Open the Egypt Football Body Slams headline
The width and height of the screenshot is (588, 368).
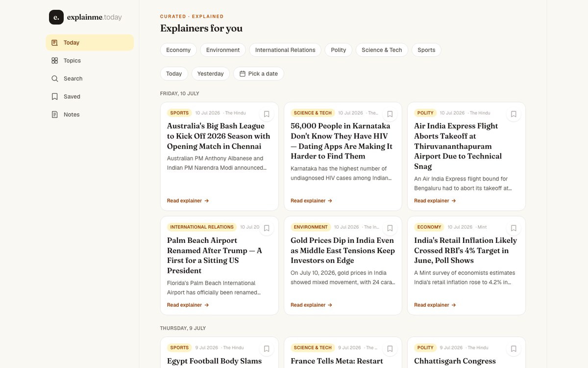point(215,361)
